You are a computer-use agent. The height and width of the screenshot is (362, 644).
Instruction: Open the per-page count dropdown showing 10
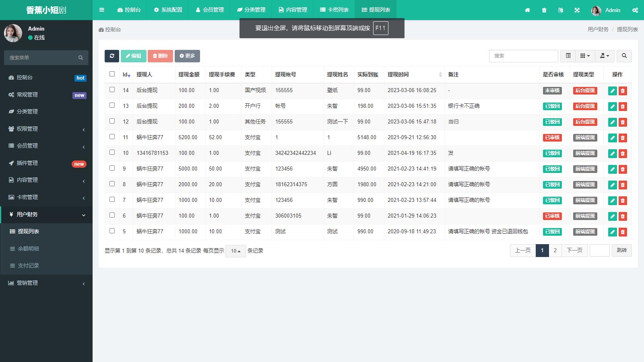click(x=235, y=251)
